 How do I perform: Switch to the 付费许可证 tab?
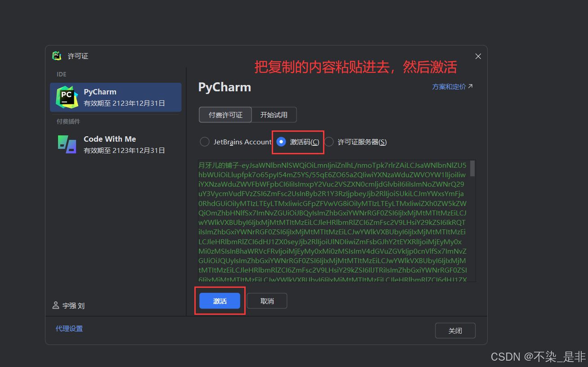[225, 115]
